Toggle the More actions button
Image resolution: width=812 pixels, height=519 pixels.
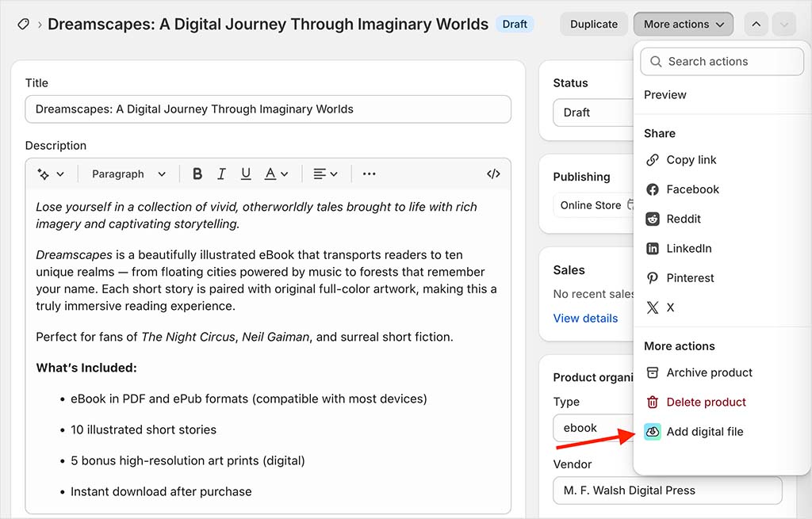(684, 25)
